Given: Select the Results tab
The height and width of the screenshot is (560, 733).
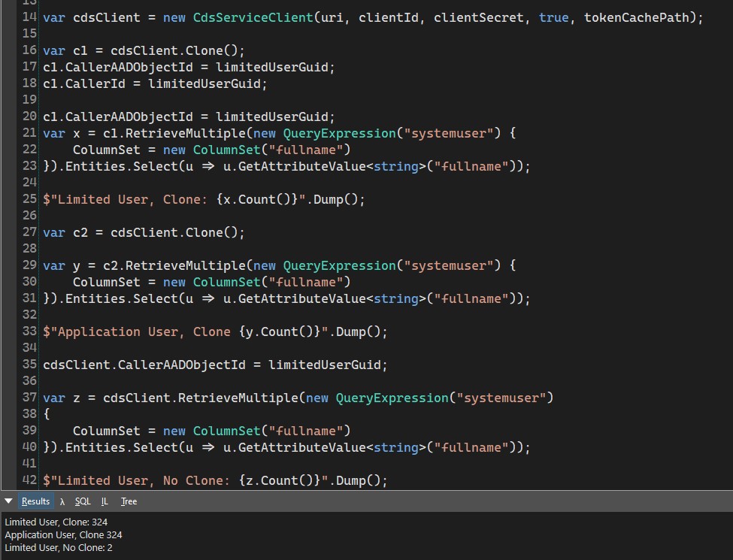Looking at the screenshot, I should click(x=35, y=501).
